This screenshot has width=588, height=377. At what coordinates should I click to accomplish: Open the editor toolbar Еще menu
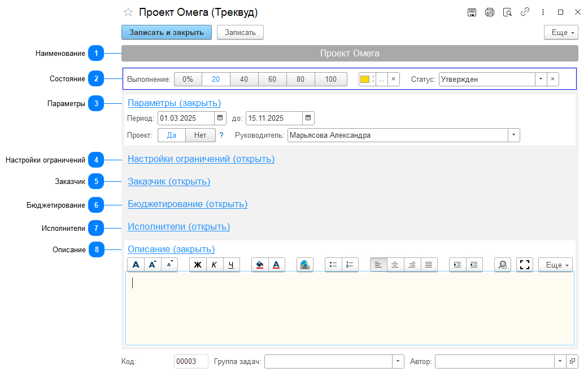tap(556, 265)
